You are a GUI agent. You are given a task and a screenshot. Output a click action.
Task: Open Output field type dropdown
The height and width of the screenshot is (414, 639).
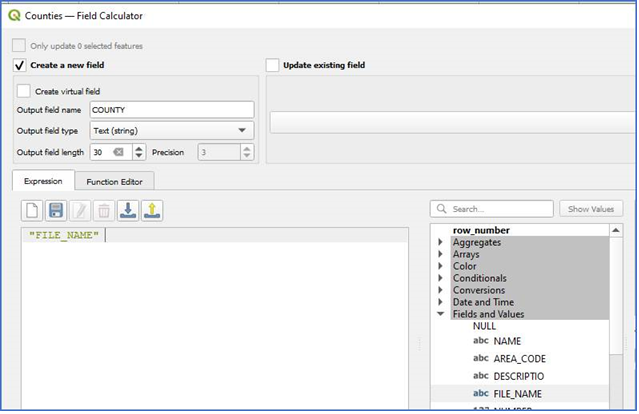tap(172, 131)
